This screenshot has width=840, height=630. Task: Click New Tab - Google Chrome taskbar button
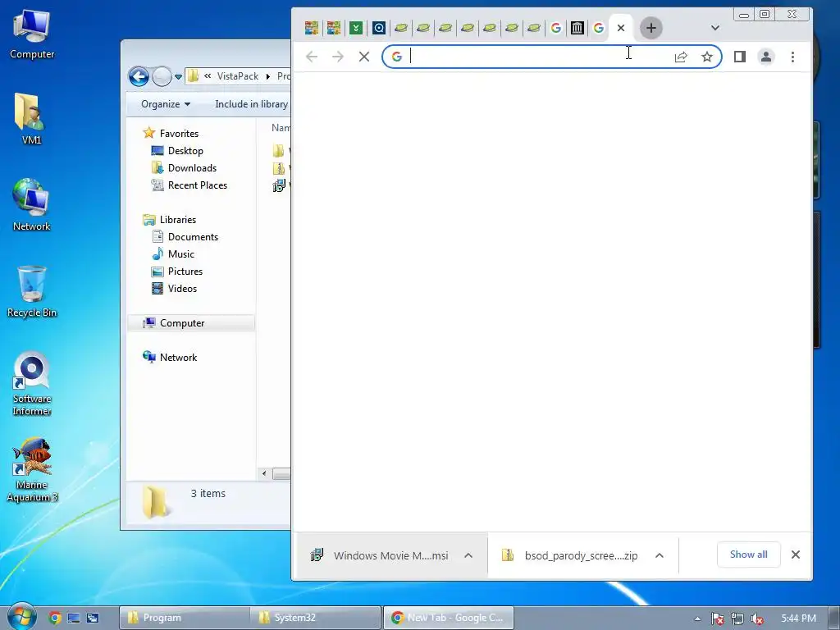[449, 618]
